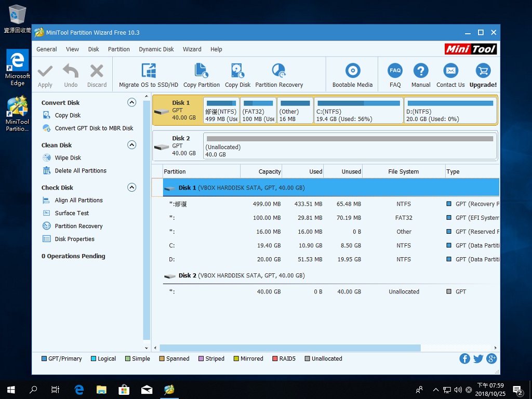This screenshot has width=532, height=399.
Task: Click the sidebar vertical scrollbar
Action: click(147, 220)
